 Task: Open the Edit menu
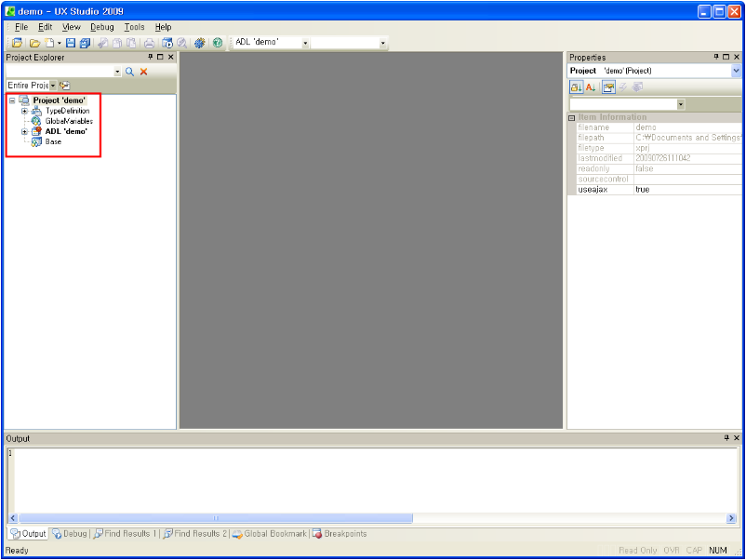(x=46, y=27)
